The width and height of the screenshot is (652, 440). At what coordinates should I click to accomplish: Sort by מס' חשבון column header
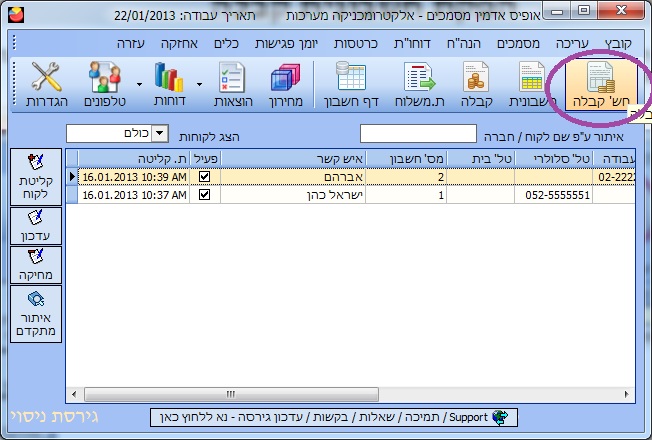pyautogui.click(x=406, y=158)
